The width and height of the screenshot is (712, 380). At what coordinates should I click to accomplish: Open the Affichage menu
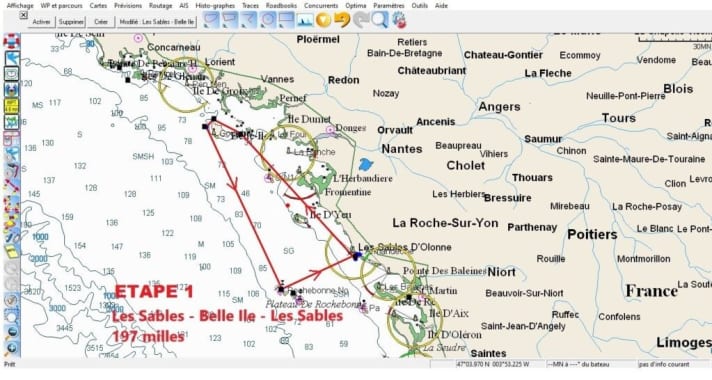(x=20, y=5)
